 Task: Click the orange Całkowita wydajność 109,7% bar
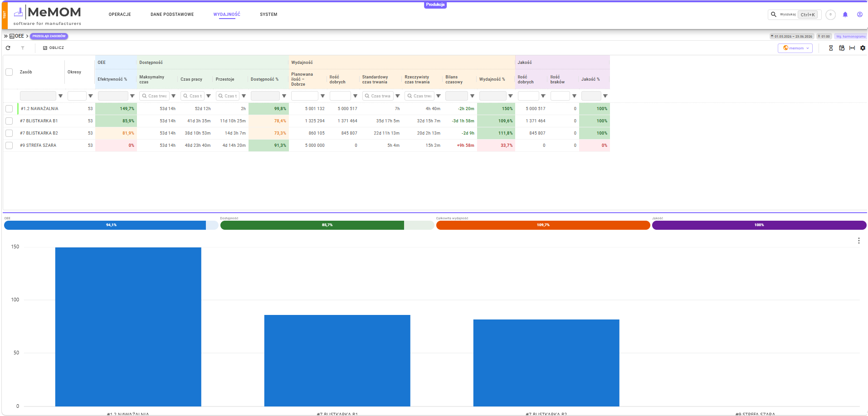pyautogui.click(x=543, y=225)
